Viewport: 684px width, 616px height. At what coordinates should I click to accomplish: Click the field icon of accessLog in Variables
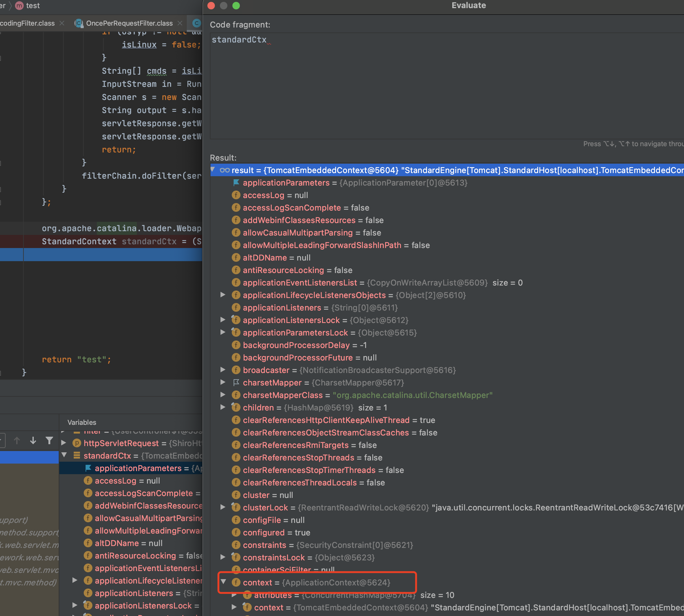coord(88,481)
